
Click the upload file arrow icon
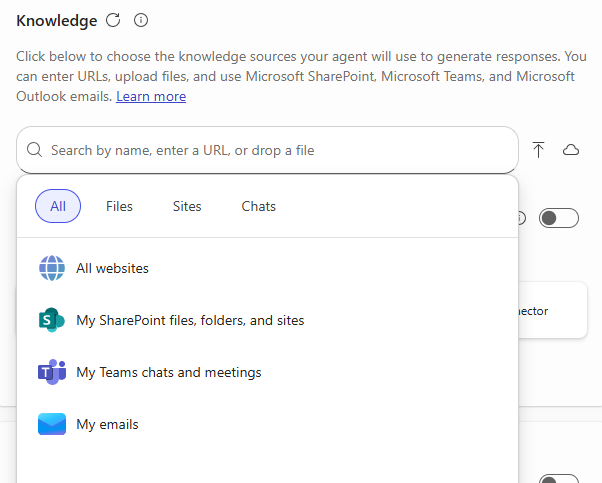[x=539, y=150]
